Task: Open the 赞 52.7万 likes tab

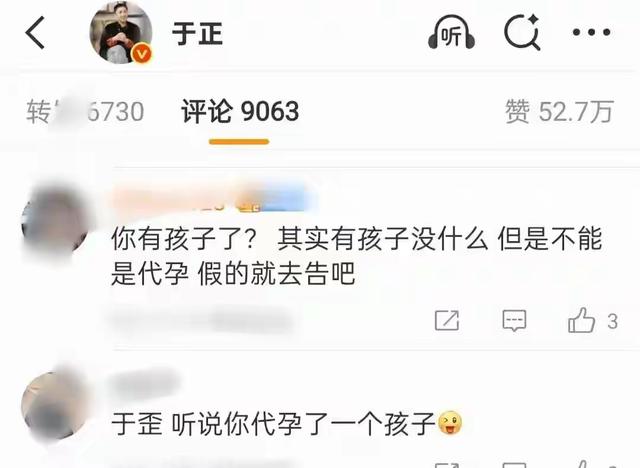Action: point(559,111)
